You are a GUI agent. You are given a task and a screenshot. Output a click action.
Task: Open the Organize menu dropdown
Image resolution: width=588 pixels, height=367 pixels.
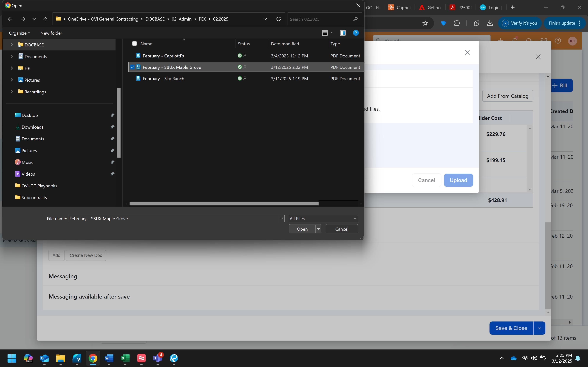(x=19, y=33)
